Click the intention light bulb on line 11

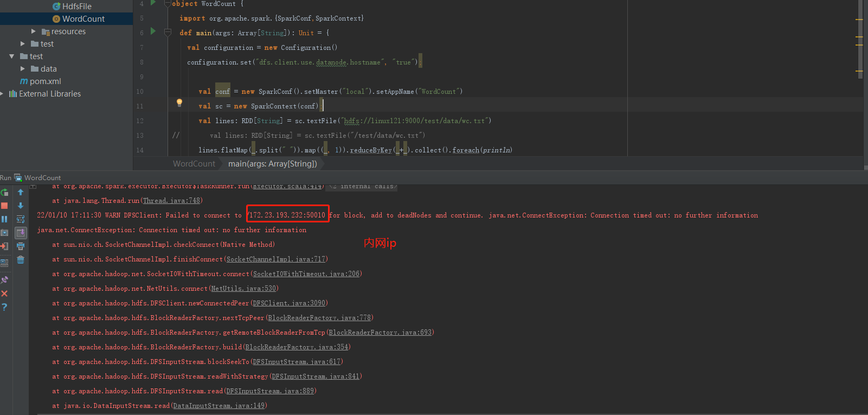pyautogui.click(x=179, y=103)
